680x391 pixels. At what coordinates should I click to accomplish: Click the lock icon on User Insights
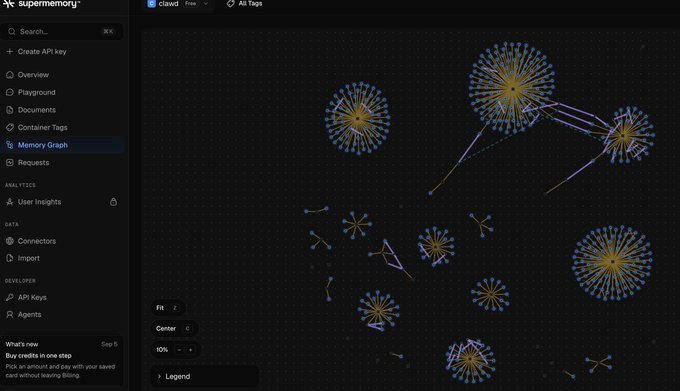coord(113,202)
